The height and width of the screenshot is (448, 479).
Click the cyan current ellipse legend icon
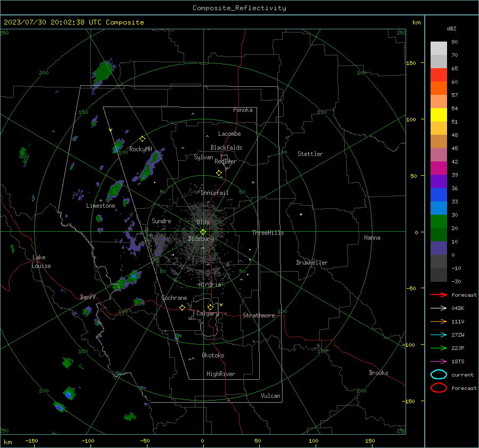click(x=439, y=374)
